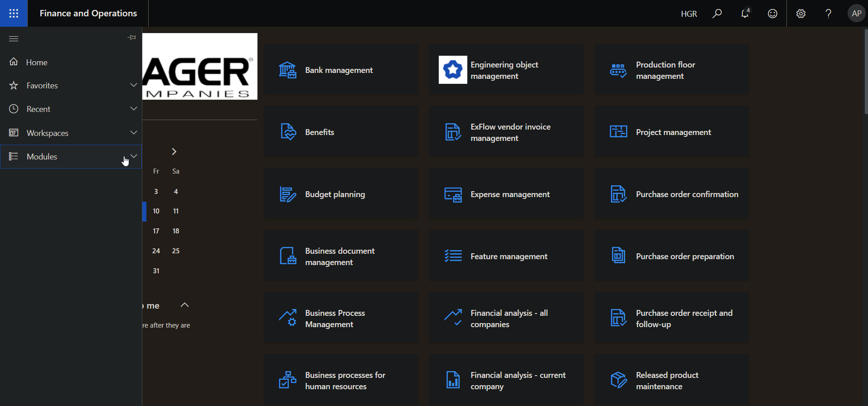Click the Feature management list icon
The height and width of the screenshot is (406, 868).
pyautogui.click(x=453, y=256)
